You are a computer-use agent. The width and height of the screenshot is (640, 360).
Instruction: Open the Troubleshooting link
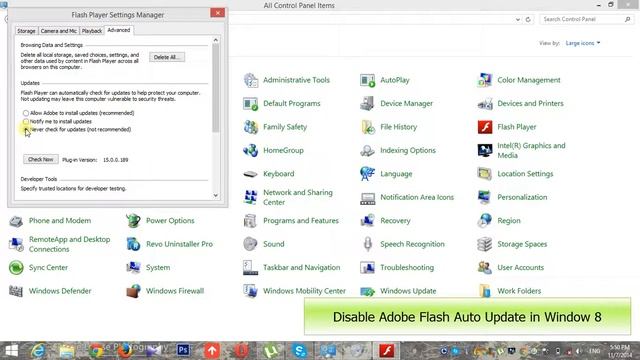point(407,268)
